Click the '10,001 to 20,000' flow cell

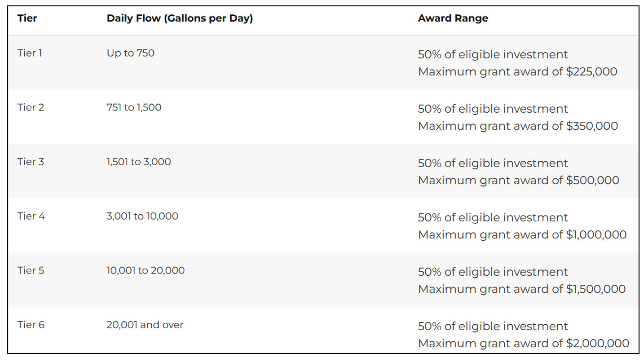click(146, 270)
